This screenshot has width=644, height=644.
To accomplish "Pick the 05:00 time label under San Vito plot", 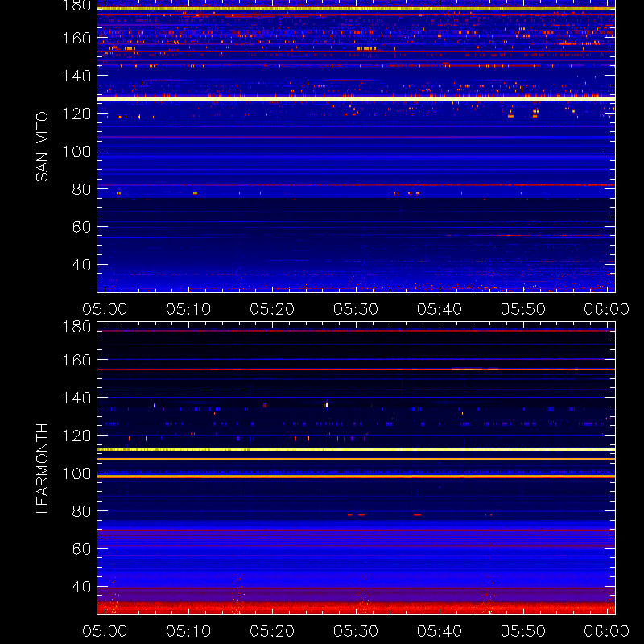I will 105,309.
